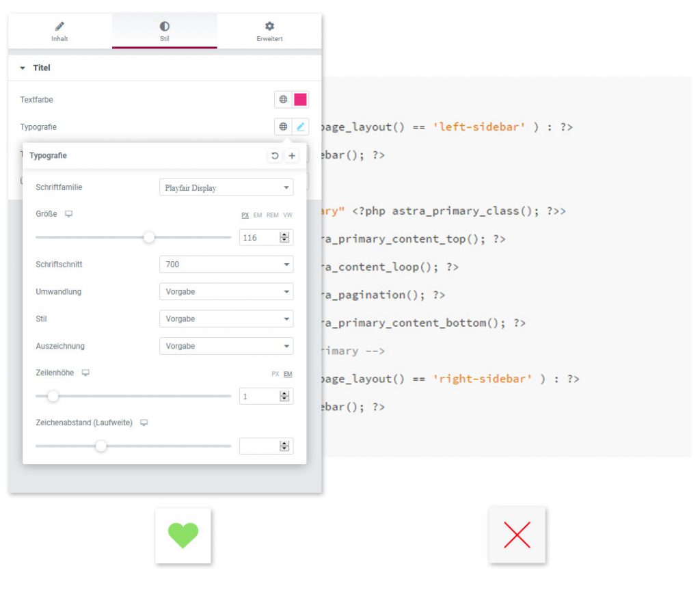The width and height of the screenshot is (700, 603).
Task: Click the pink Textfarbe color swatch
Action: pos(301,100)
